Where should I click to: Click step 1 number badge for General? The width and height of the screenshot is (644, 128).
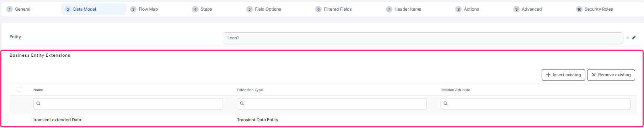(10, 9)
